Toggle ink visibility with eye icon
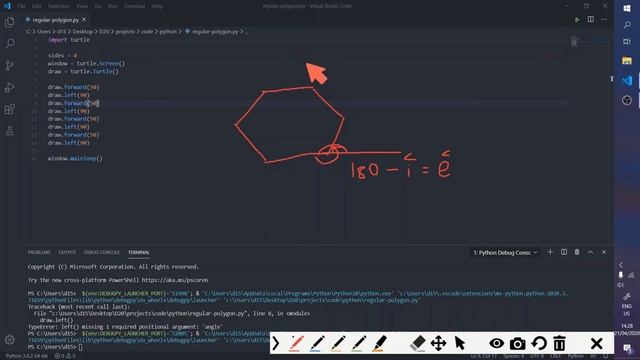The height and width of the screenshot is (360, 640). 496,343
